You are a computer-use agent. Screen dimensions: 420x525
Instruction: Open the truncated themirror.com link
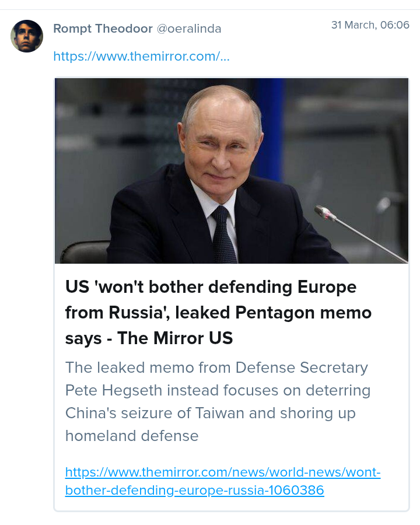(141, 56)
